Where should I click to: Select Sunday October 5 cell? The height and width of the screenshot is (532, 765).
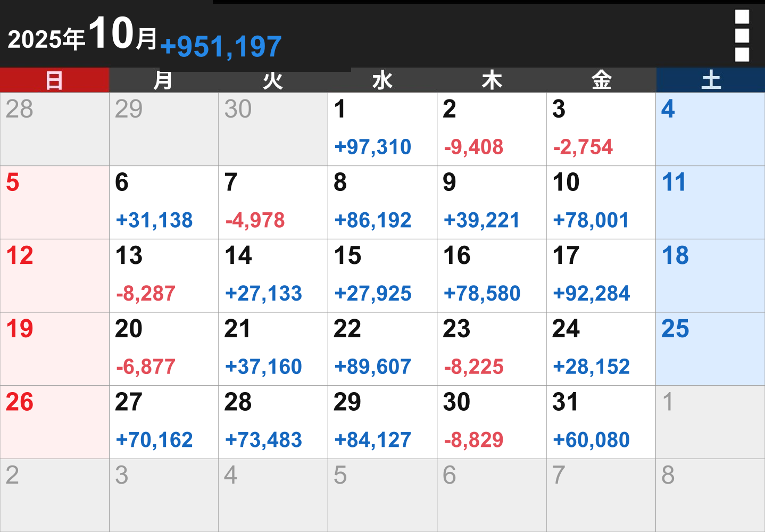pyautogui.click(x=54, y=203)
